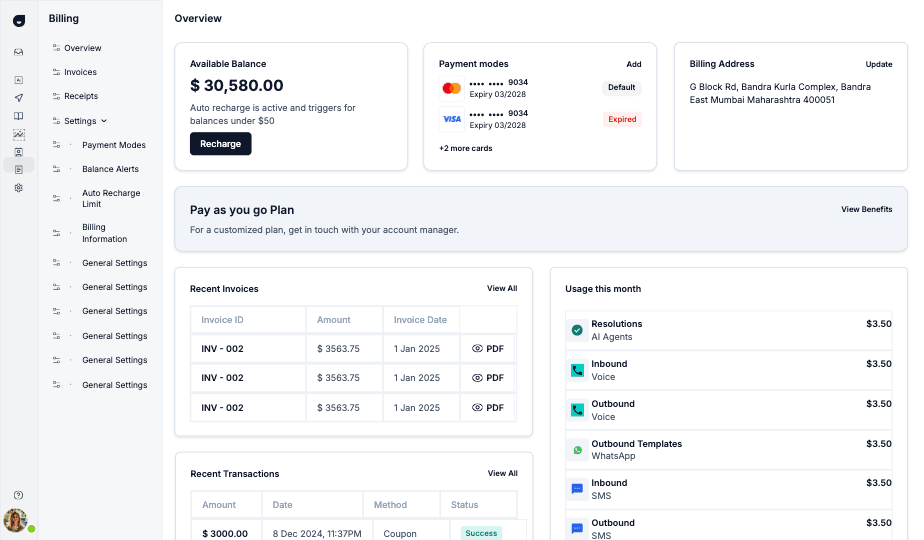Click the Expired badge on the Visa card
The height and width of the screenshot is (540, 924).
pos(622,119)
